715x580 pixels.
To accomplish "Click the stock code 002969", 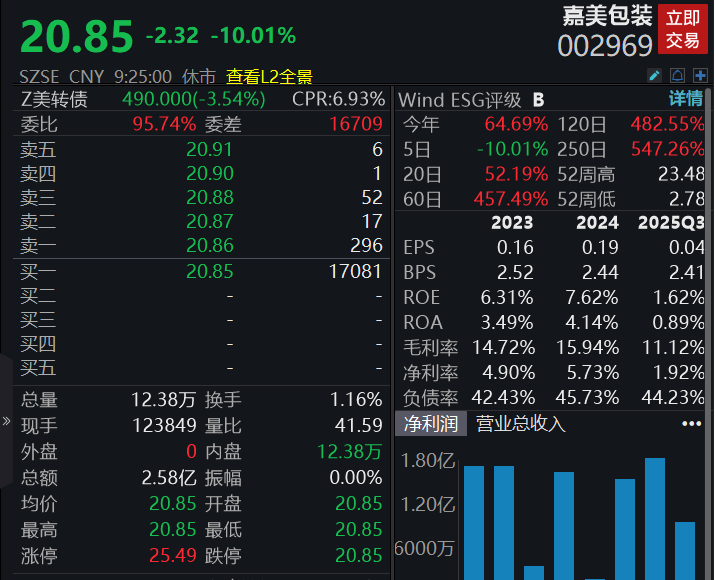I will pyautogui.click(x=604, y=46).
